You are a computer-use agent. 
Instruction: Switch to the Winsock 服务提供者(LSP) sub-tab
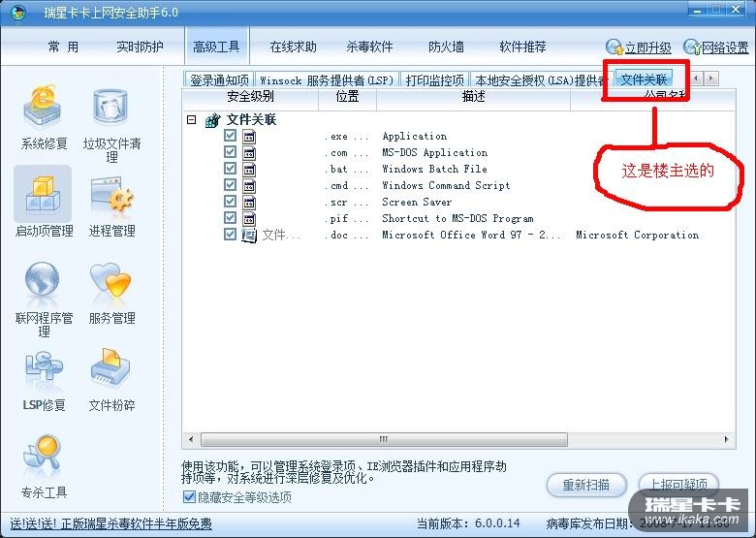coord(328,79)
